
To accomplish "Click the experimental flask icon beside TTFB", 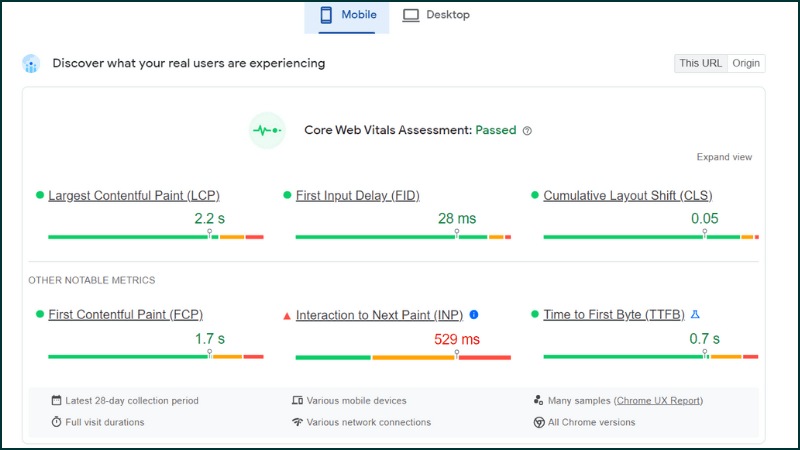I will (695, 314).
